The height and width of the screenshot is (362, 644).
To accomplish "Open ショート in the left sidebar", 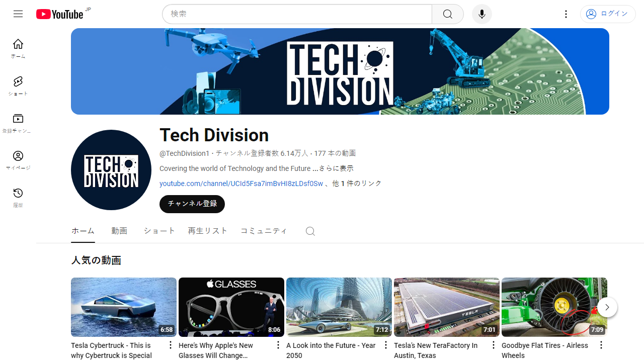I will [x=18, y=86].
